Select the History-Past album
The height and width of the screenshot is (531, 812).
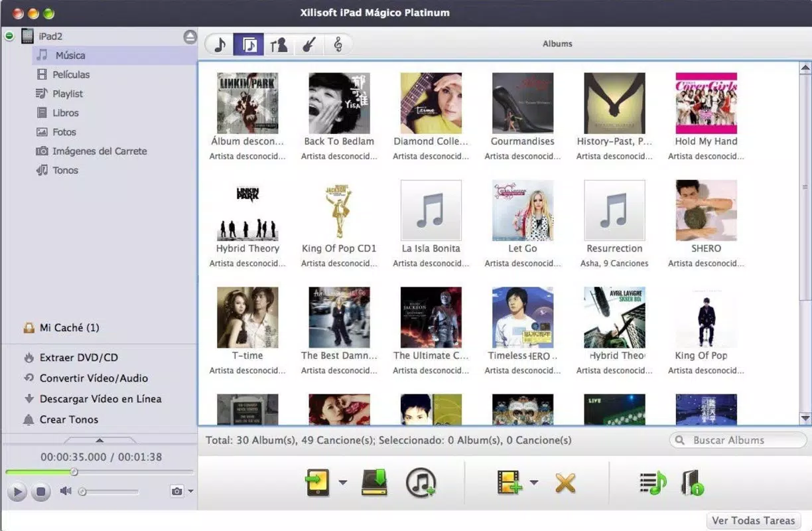(614, 103)
